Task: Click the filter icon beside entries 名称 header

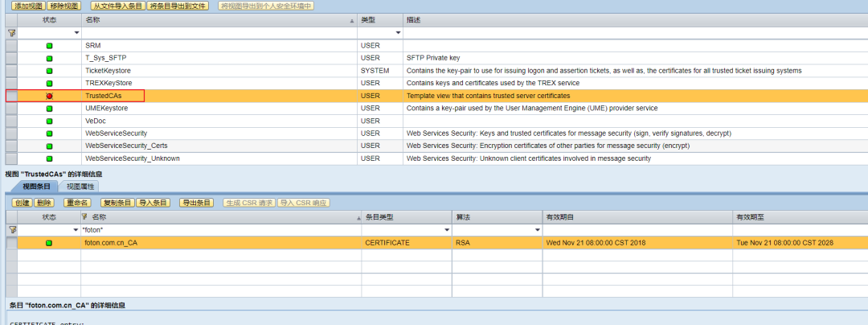Action: (x=84, y=216)
